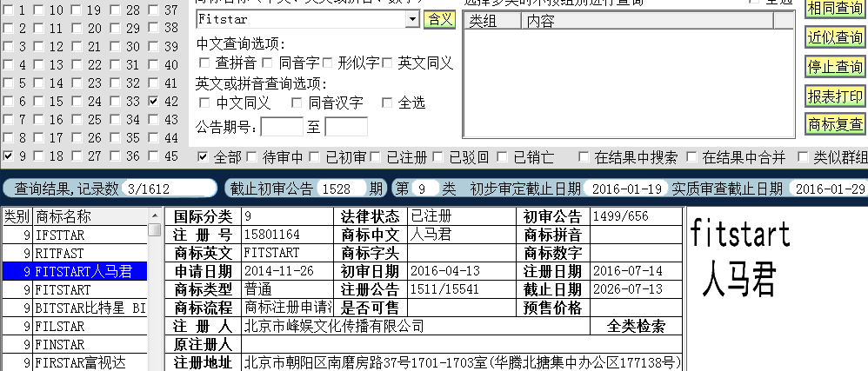Click the 全类检索 cell button

636,327
